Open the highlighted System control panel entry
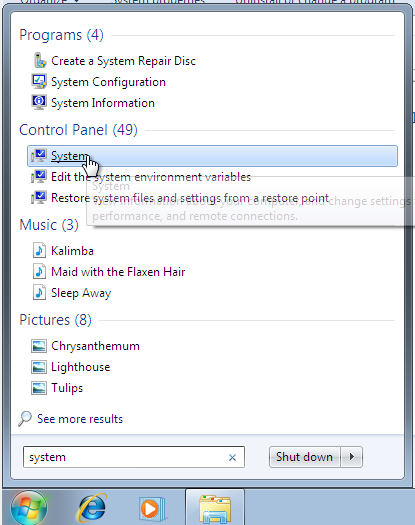Screen dimensions: 415x525 [x=212, y=156]
